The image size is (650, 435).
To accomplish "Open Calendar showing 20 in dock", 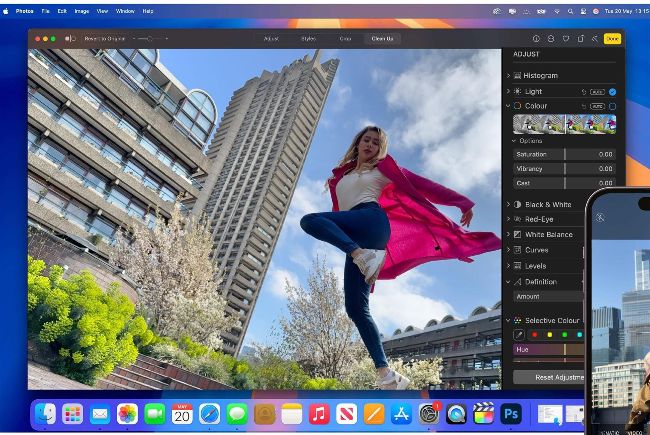I will (182, 414).
